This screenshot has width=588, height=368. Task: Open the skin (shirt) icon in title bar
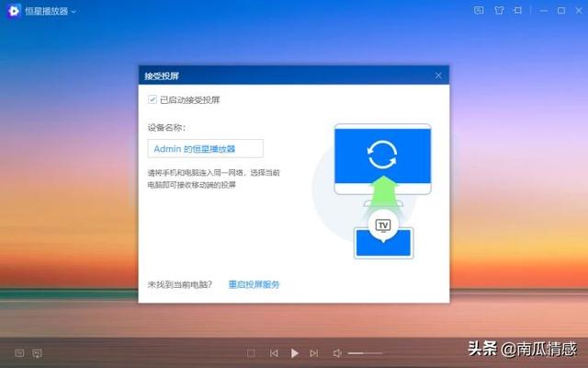tap(499, 10)
